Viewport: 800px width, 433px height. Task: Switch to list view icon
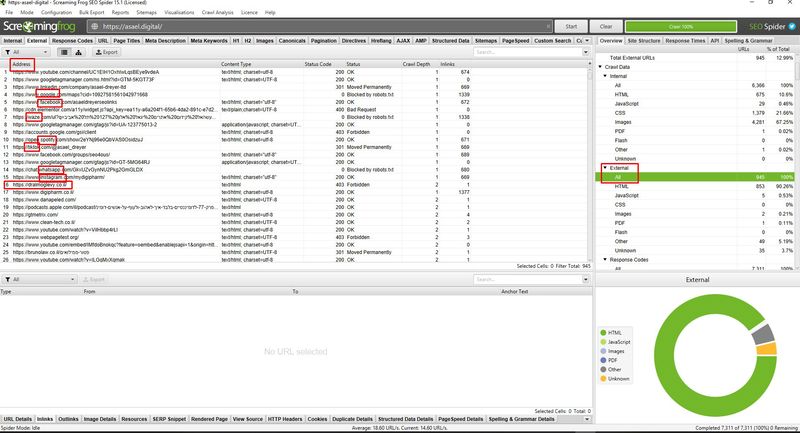point(64,52)
